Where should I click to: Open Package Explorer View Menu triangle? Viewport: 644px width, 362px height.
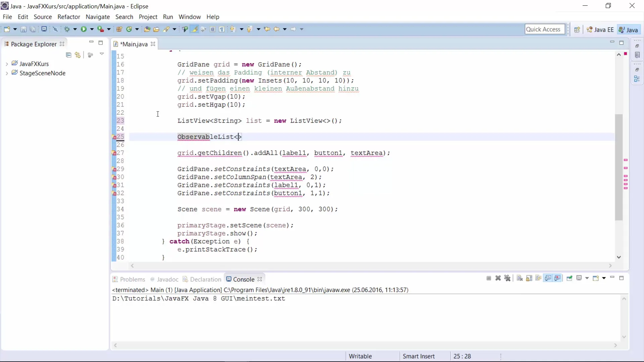coord(102,54)
